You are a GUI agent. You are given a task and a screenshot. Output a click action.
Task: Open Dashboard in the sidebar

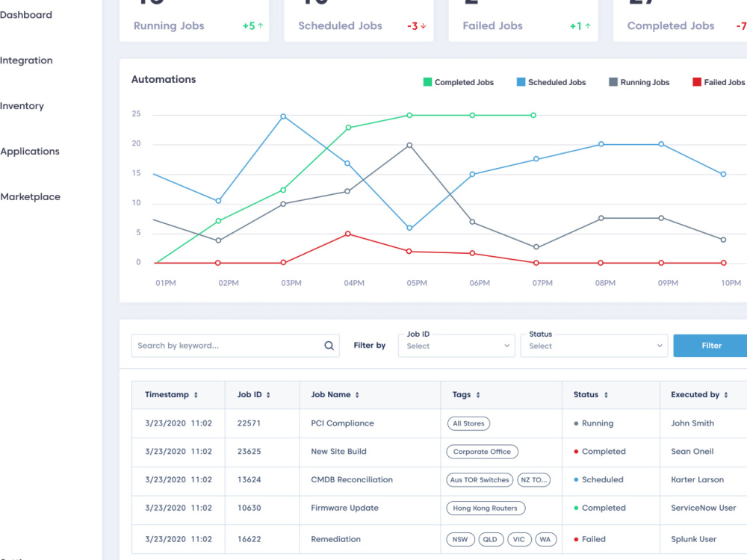(x=25, y=15)
